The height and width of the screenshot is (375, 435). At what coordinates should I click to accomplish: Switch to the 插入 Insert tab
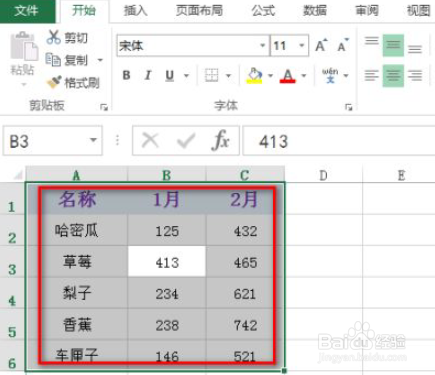(135, 11)
